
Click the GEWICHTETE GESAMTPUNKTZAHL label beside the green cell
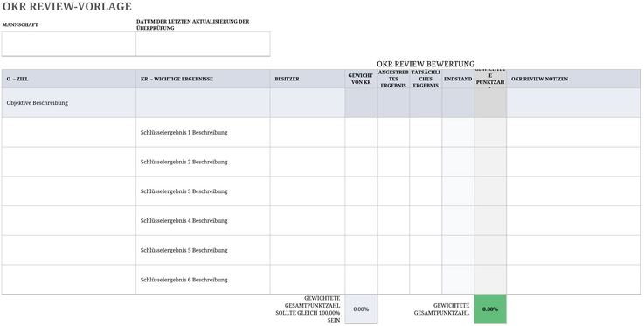point(441,309)
